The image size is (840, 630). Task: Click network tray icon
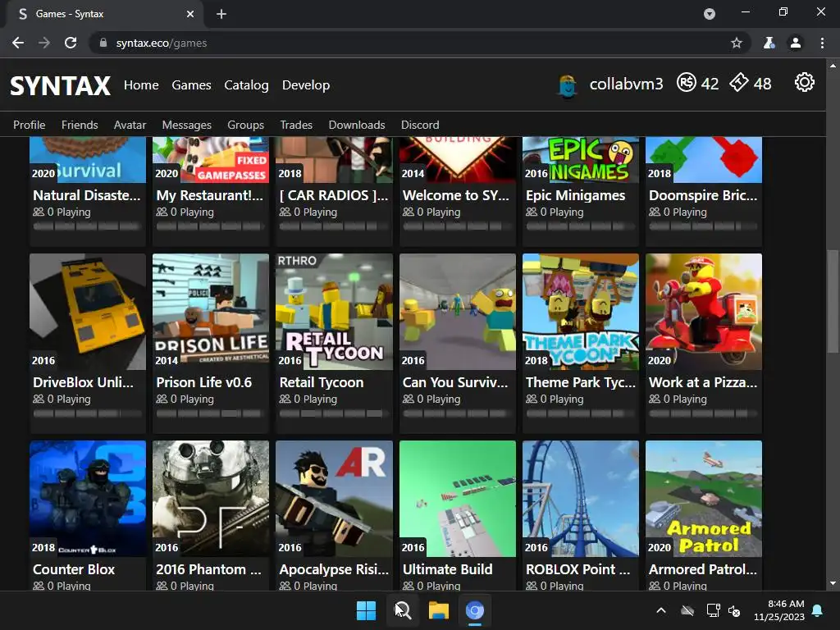713,610
